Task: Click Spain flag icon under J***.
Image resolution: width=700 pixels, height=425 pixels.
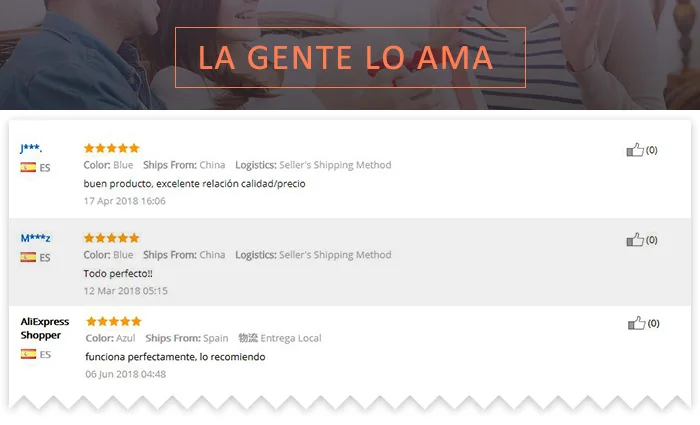Action: (x=28, y=167)
